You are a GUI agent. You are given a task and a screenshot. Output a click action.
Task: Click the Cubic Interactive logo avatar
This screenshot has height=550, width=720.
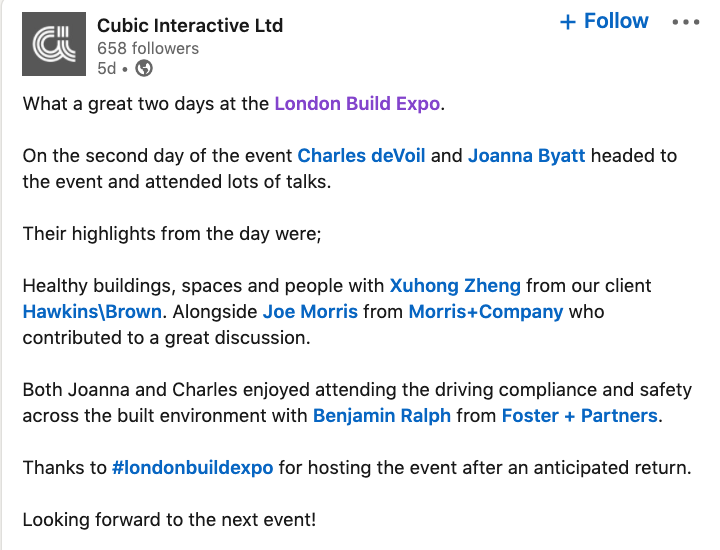(x=54, y=44)
